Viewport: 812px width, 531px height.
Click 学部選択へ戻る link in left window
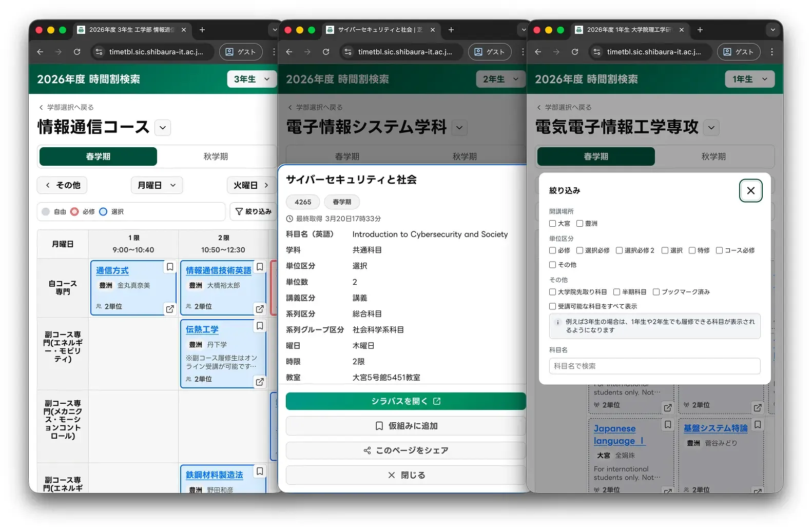[66, 107]
